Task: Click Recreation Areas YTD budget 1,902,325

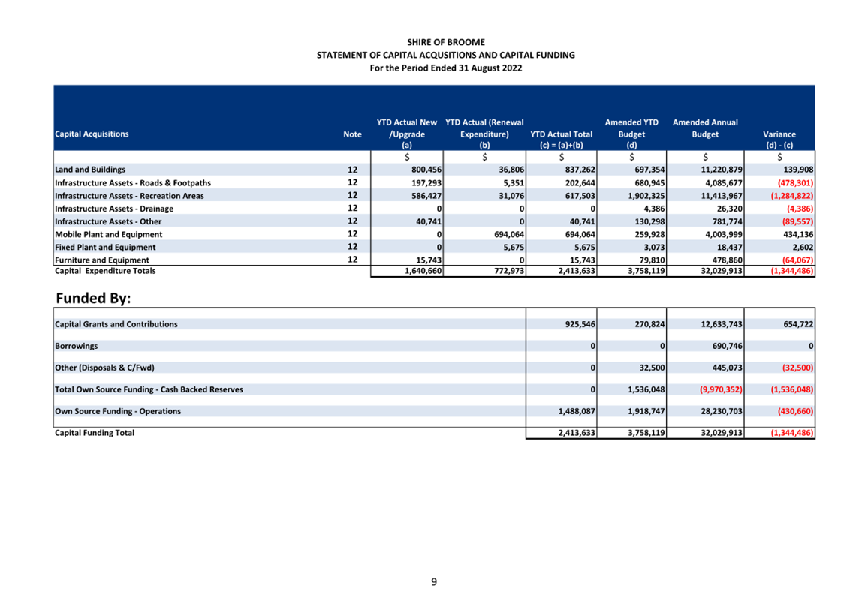Action: [646, 196]
